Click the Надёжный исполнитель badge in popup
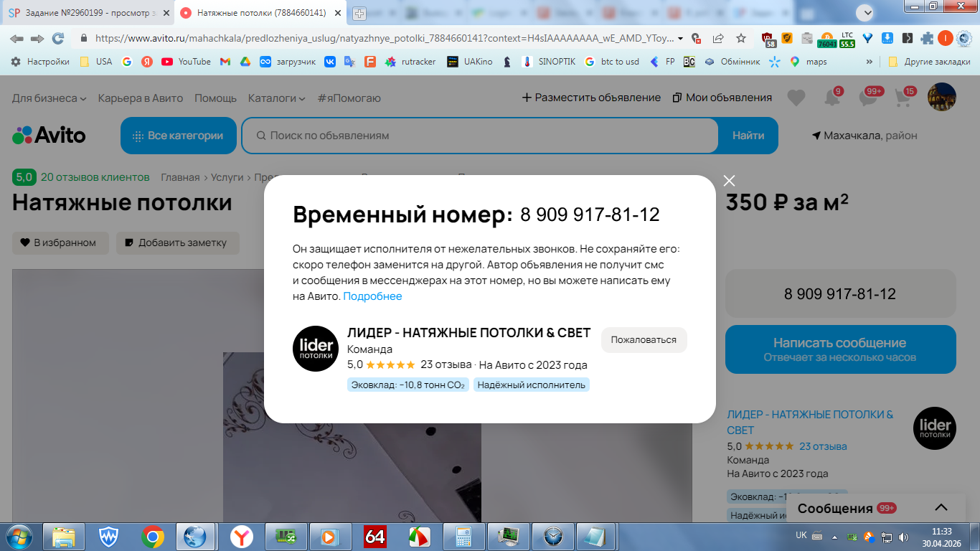The width and height of the screenshot is (980, 551). [532, 385]
